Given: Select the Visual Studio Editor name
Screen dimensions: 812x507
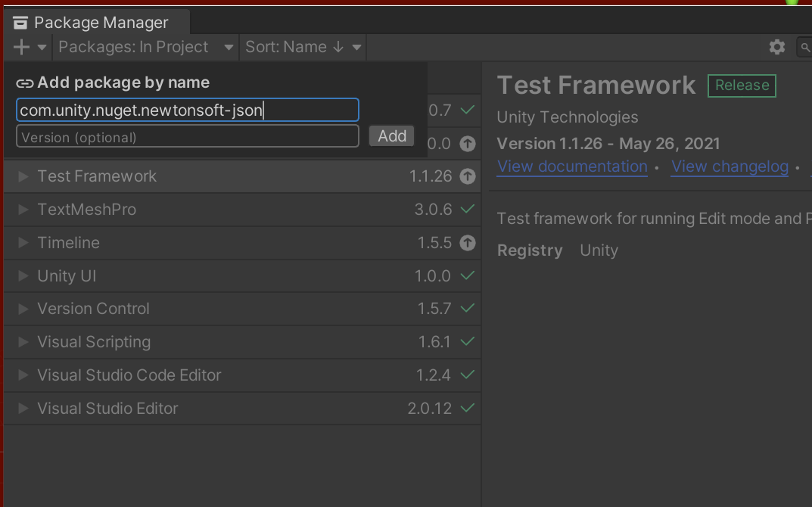Looking at the screenshot, I should (x=107, y=409).
